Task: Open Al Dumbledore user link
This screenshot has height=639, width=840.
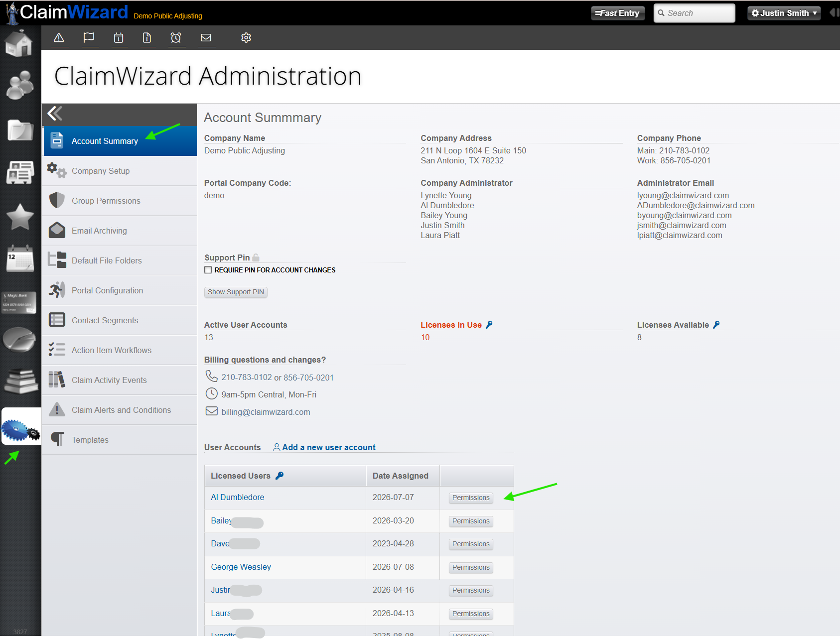Action: coord(237,497)
